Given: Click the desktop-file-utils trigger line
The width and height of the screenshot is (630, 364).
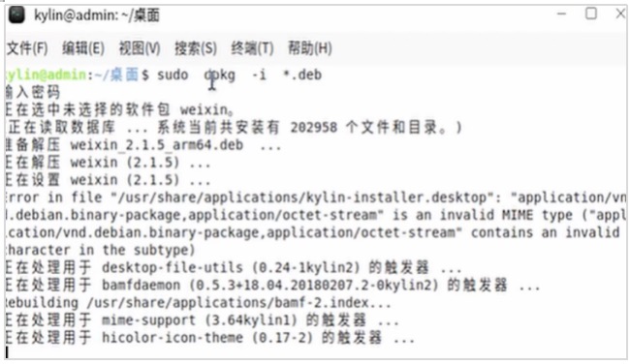Looking at the screenshot, I should (233, 267).
